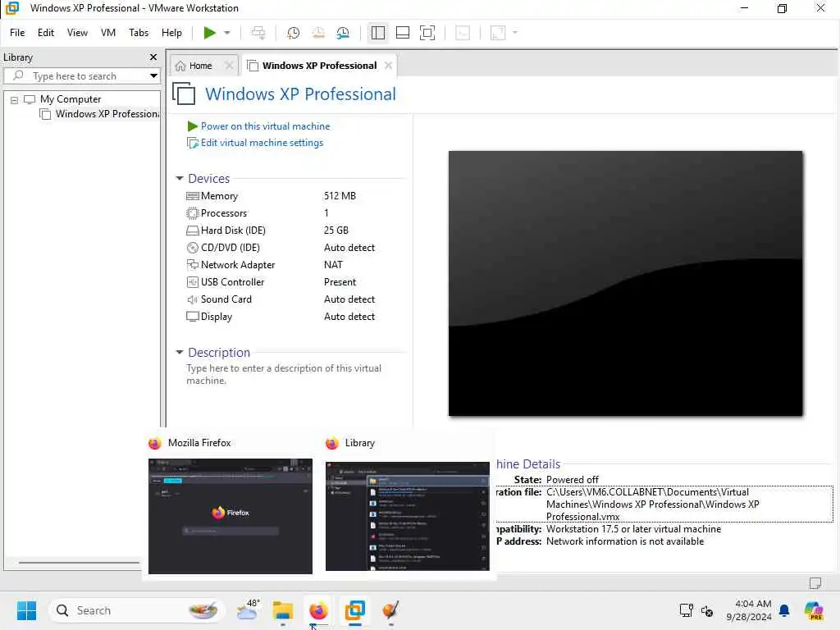
Task: Select Windows XP Professional in library tree
Action: pos(101,114)
